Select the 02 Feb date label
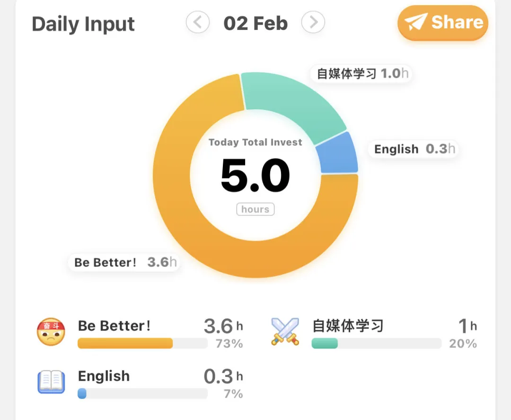Screen dimensions: 511x420 255,23
